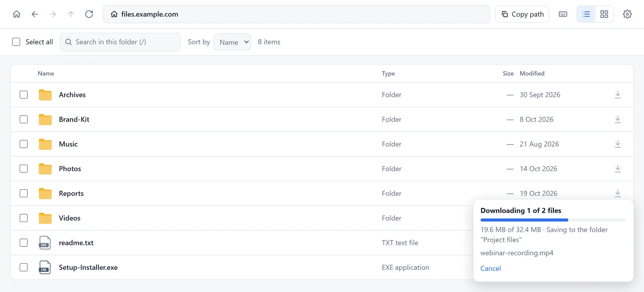
Task: Download the Music folder
Action: [x=618, y=144]
